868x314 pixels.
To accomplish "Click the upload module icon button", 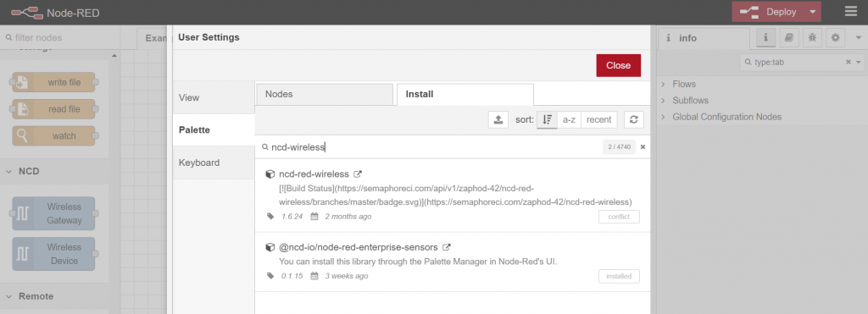I will 498,119.
